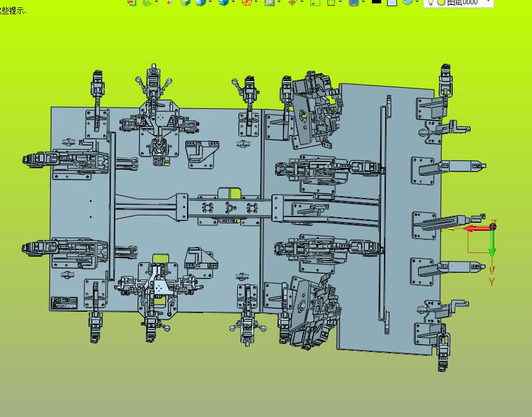Select the nameplate on the base plate corner
The image size is (532, 417).
point(64,303)
